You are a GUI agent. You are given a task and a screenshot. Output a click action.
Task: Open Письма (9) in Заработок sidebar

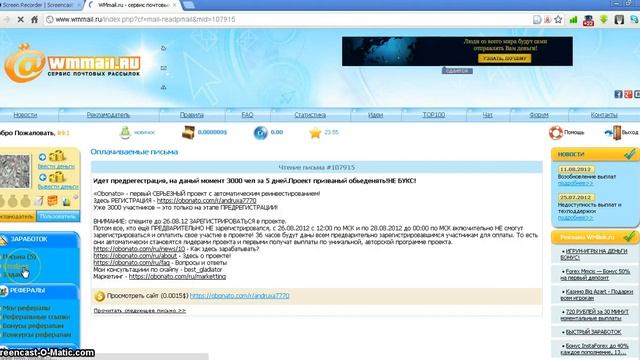tap(19, 257)
